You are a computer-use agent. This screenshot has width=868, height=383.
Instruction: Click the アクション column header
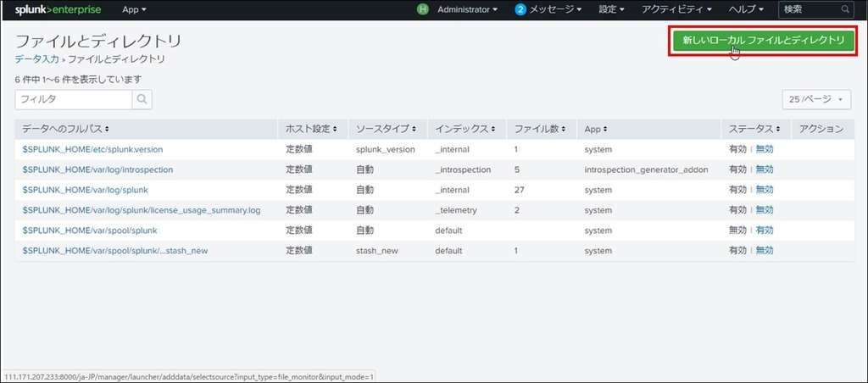821,129
